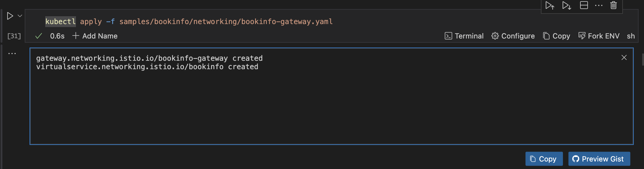644x169 pixels.
Task: Open Configure cell settings
Action: click(x=513, y=36)
